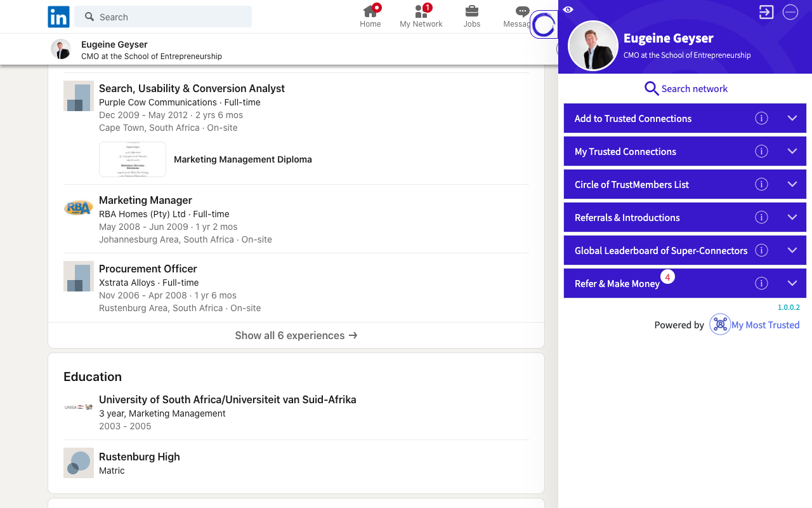812x508 pixels.
Task: Open the Marketing Management Diploma thumbnail
Action: point(133,159)
